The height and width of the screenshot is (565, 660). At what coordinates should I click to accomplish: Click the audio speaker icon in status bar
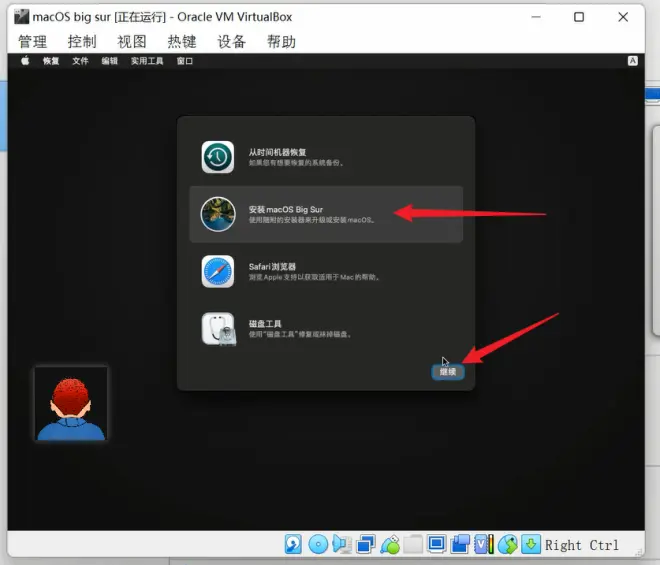point(342,544)
